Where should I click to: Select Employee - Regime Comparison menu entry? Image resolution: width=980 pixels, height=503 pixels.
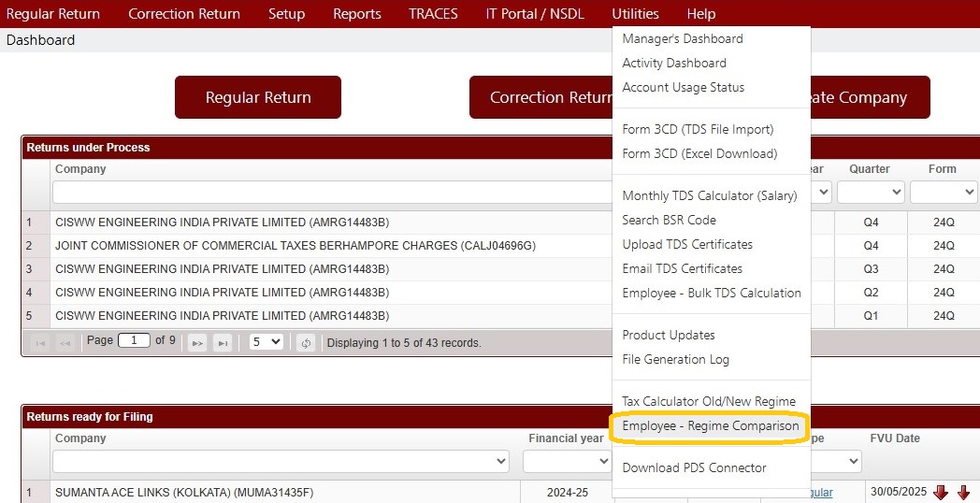(711, 426)
